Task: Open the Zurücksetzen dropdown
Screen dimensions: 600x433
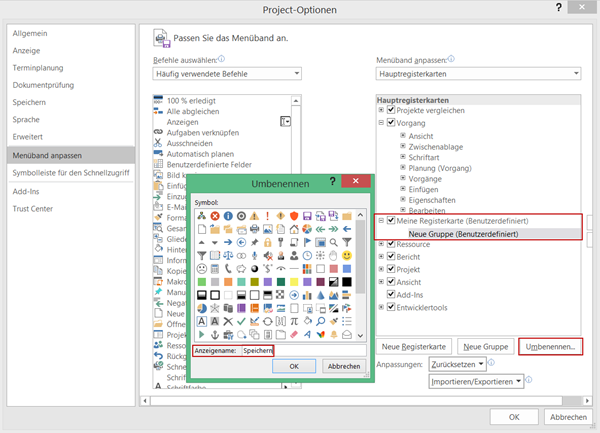Action: pyautogui.click(x=453, y=365)
